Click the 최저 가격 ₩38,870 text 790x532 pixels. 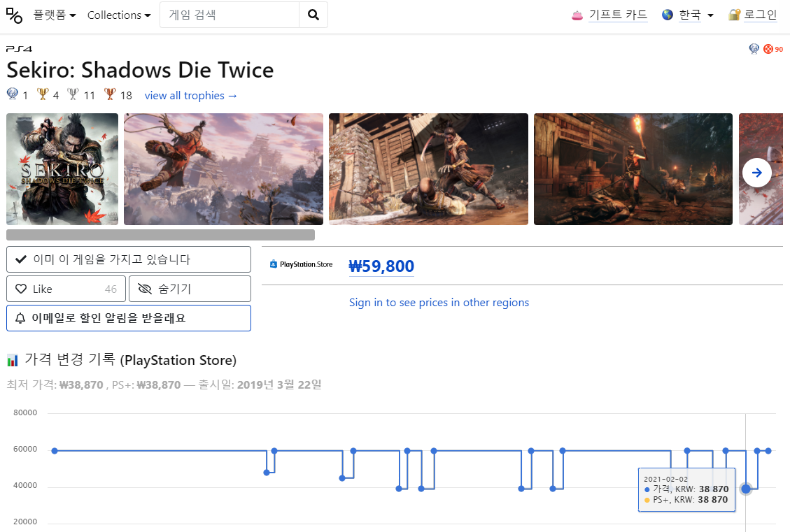point(55,385)
